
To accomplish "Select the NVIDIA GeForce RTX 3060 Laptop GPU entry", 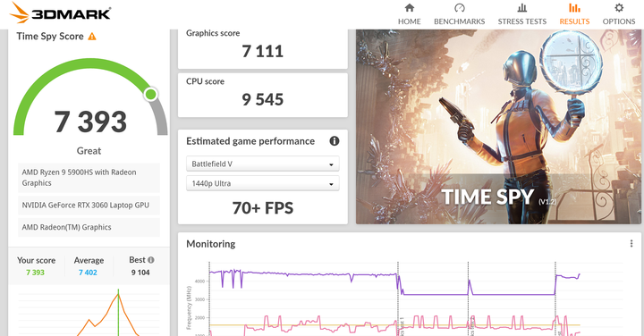I will pos(89,206).
